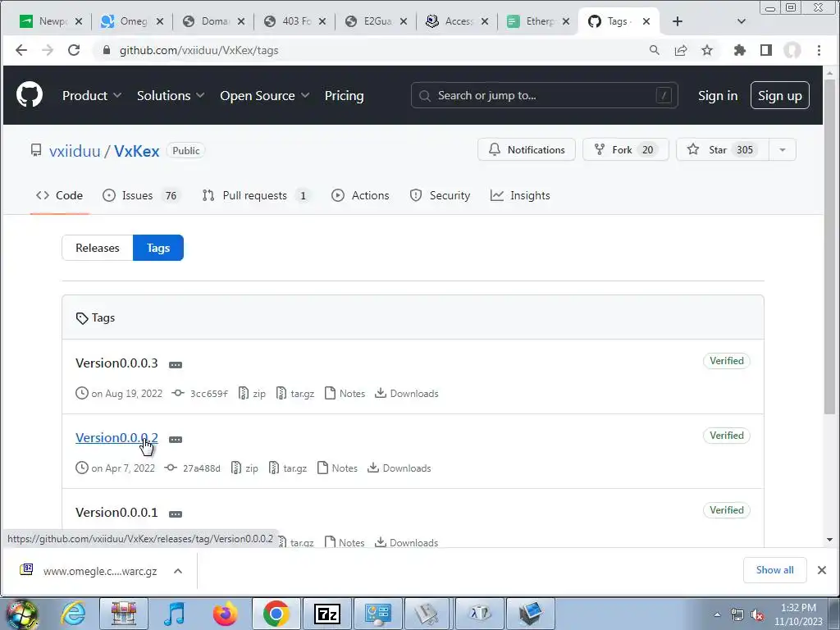Click the zoom magnifier icon in address bar

tap(654, 50)
